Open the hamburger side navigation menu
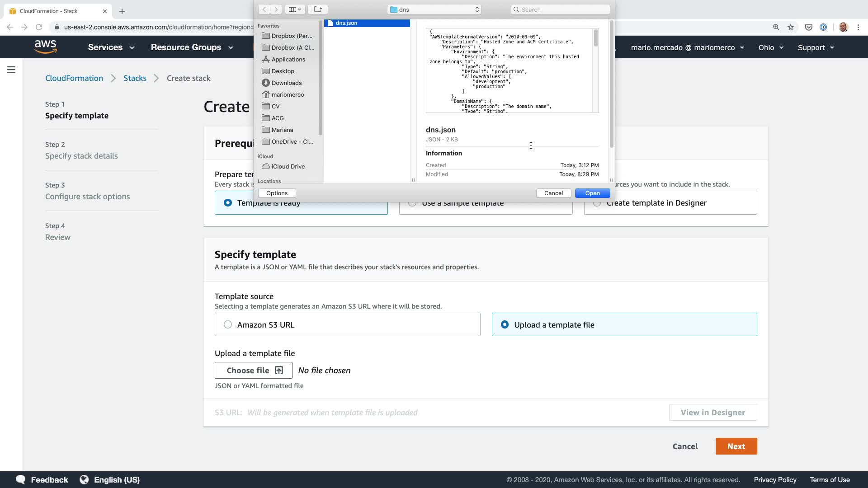The image size is (868, 488). tap(11, 70)
